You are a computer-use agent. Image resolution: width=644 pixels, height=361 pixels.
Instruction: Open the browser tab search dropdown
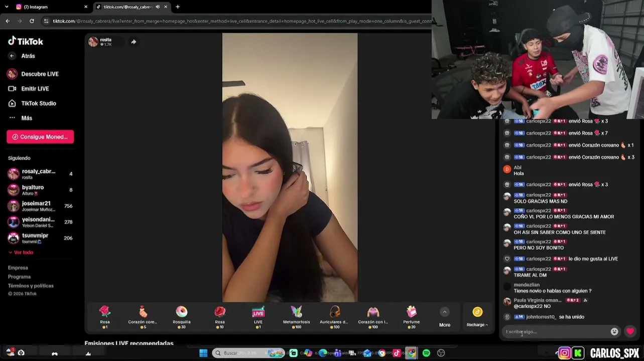tap(6, 7)
